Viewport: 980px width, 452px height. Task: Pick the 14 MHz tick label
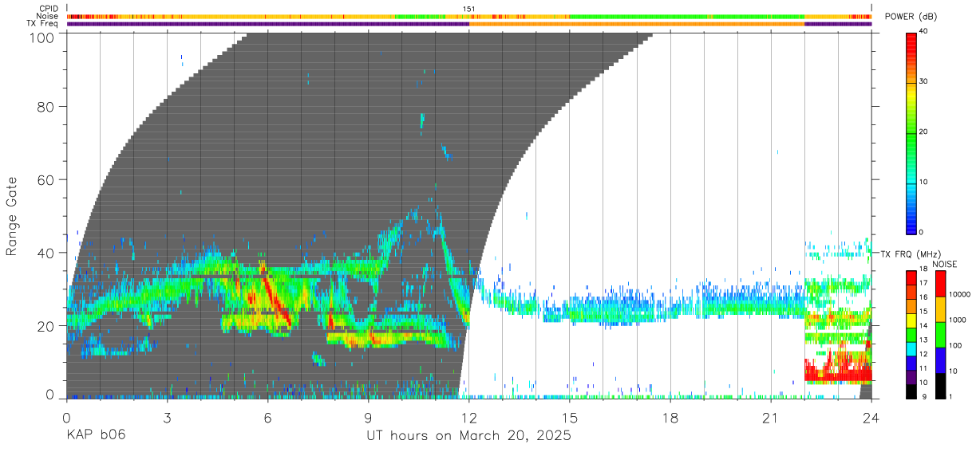(924, 325)
